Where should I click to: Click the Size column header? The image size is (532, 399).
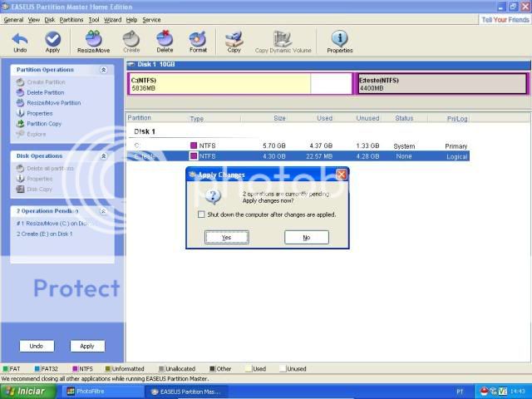coord(279,118)
